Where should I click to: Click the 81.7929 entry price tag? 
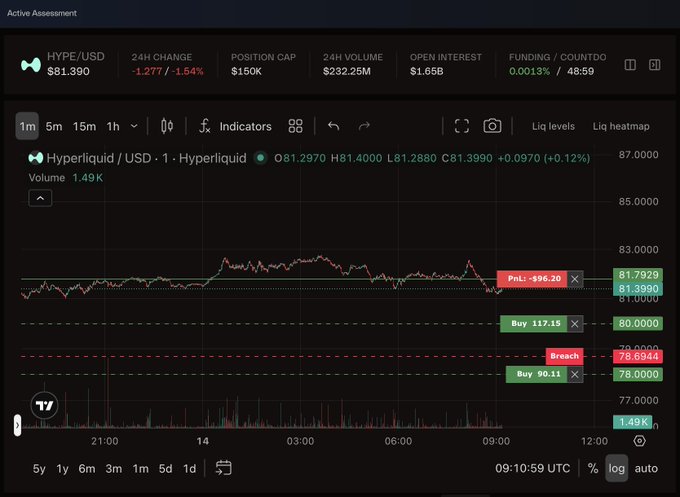[x=638, y=275]
